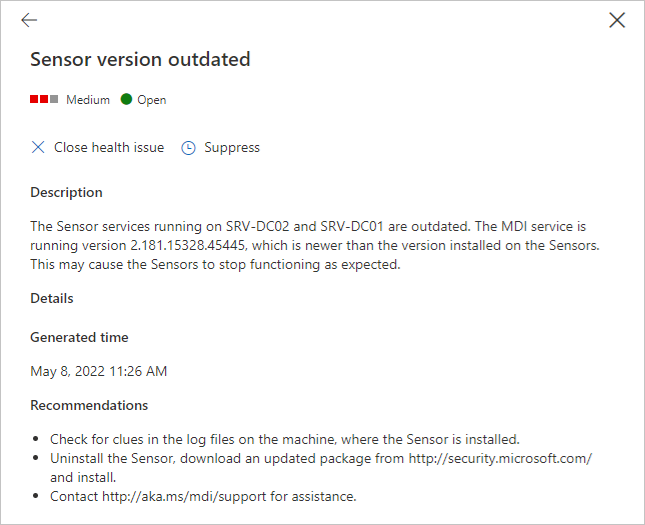Click the Medium severity label

(x=88, y=100)
